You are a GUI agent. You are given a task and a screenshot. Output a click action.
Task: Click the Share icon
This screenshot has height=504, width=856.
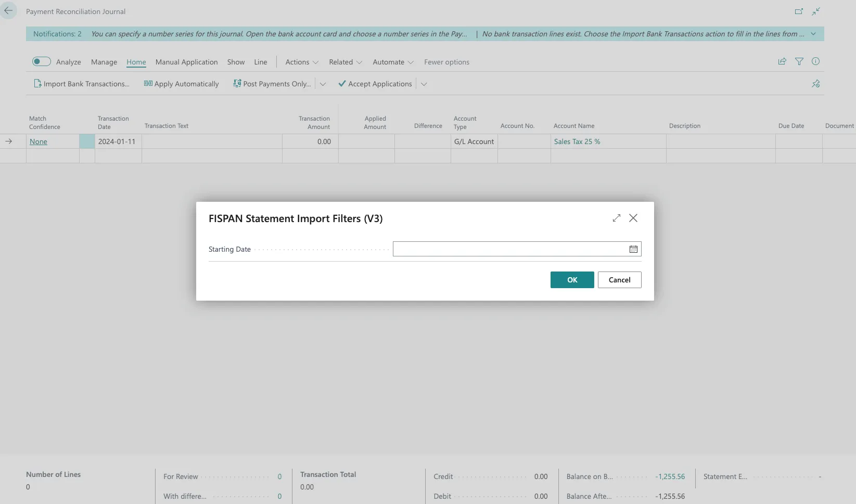pyautogui.click(x=782, y=61)
